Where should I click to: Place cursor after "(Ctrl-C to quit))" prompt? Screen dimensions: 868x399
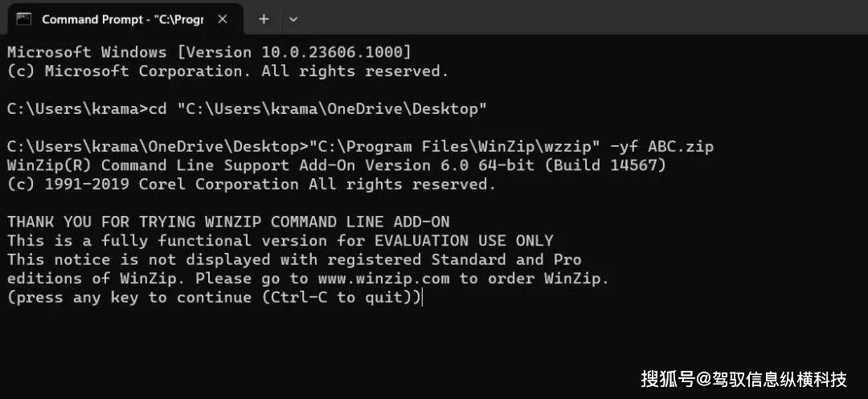click(423, 298)
